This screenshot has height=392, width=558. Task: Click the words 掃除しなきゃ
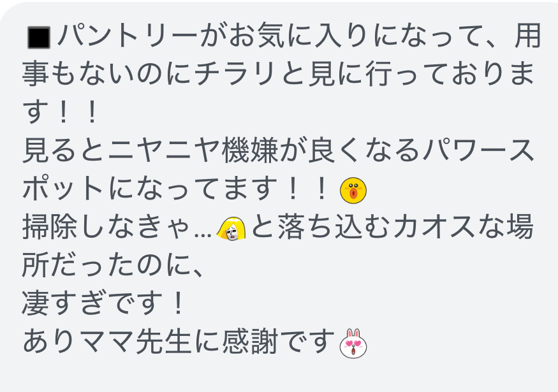tap(105, 227)
